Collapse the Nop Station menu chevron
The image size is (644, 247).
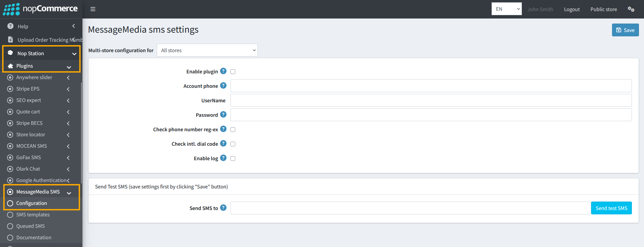point(74,54)
